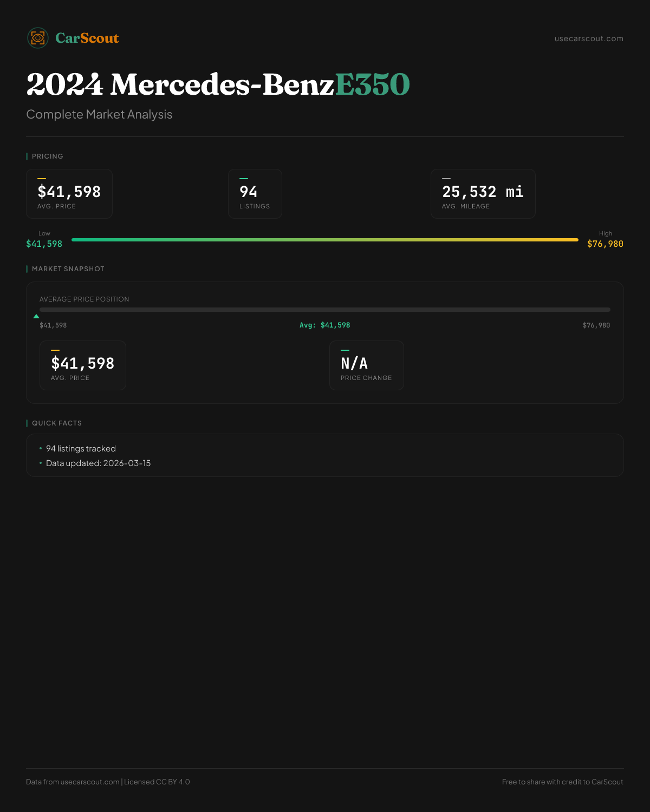Click Free to share with credit text
650x812 pixels.
(x=562, y=782)
